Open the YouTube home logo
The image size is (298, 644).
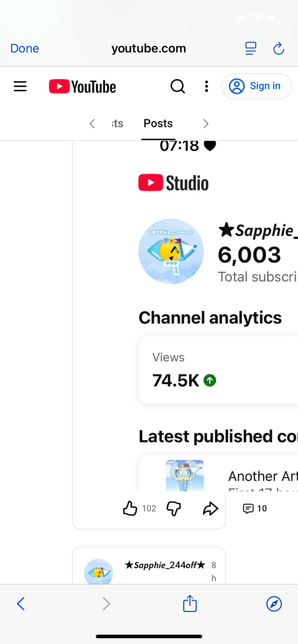(x=82, y=87)
